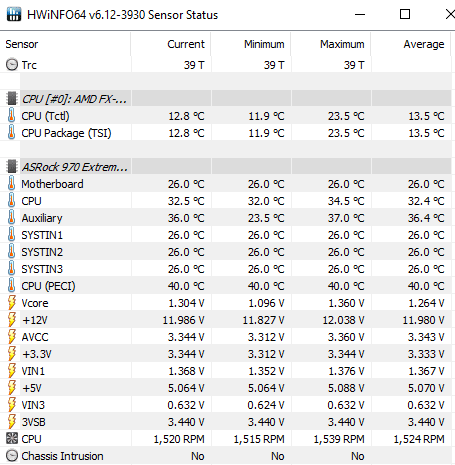Click the Vcore current value 1.304 V
Viewport: 455px width, 465px height.
(186, 303)
